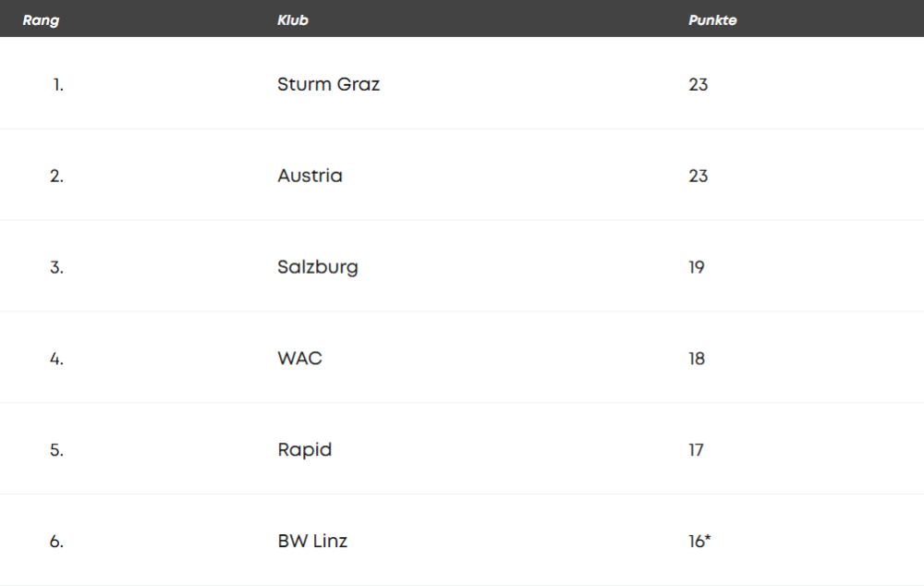This screenshot has height=586, width=924.
Task: Click the BW Linz club name
Action: coord(312,542)
